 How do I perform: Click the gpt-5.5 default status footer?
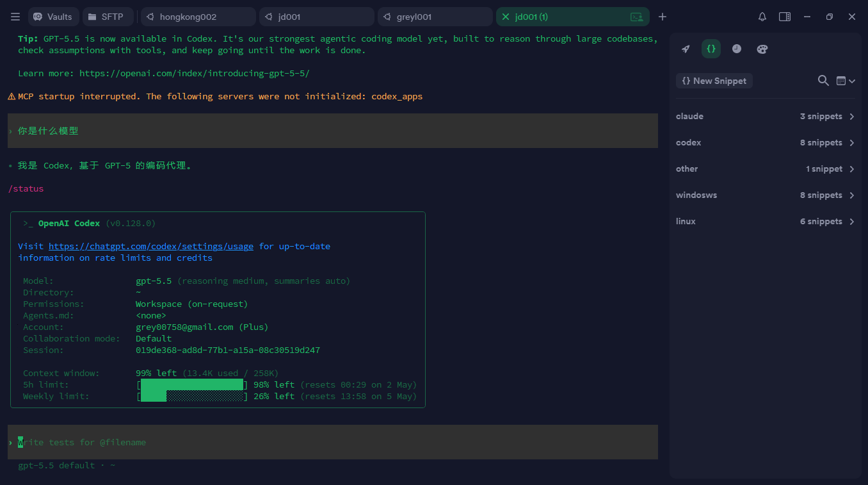(x=67, y=466)
